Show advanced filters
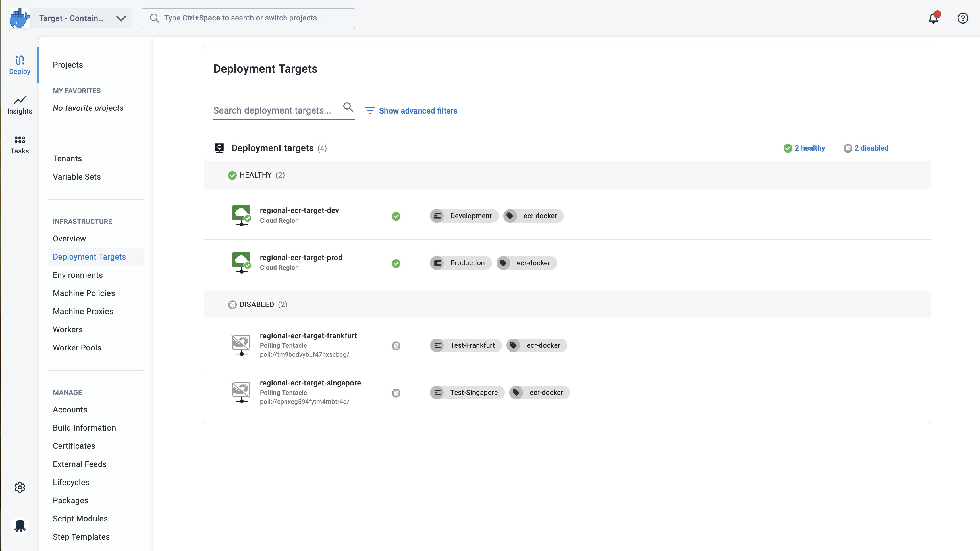Image resolution: width=980 pixels, height=551 pixels. click(x=411, y=111)
